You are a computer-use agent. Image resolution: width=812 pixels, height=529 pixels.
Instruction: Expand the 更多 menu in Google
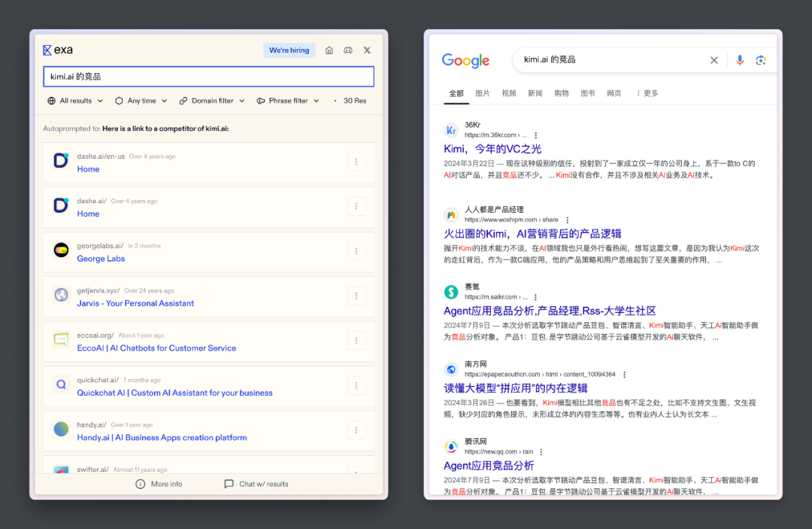[647, 93]
